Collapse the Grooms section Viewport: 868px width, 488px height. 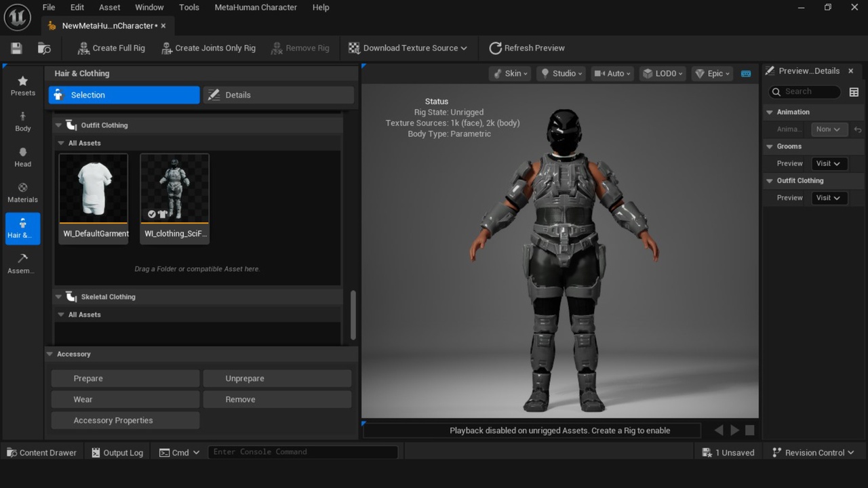coord(770,146)
